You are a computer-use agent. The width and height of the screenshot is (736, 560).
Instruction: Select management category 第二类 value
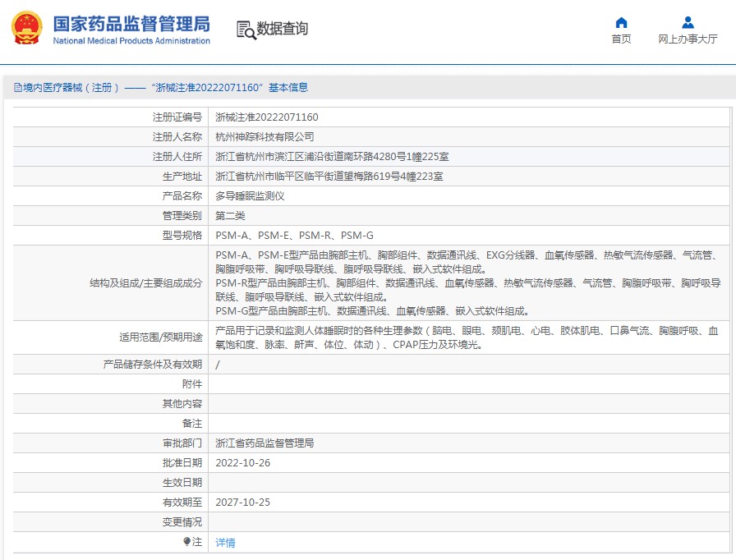pos(230,216)
